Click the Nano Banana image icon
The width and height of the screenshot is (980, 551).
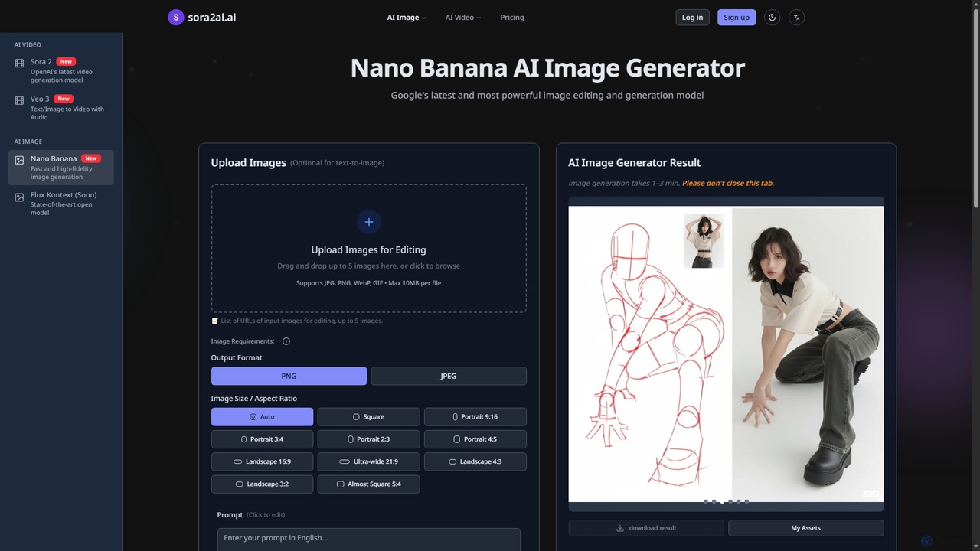coord(20,160)
